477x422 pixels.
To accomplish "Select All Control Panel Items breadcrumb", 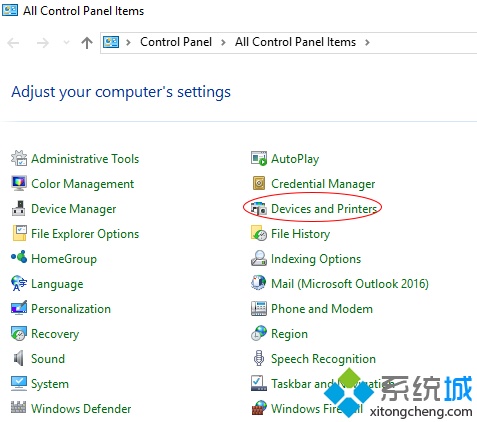I will pyautogui.click(x=295, y=42).
